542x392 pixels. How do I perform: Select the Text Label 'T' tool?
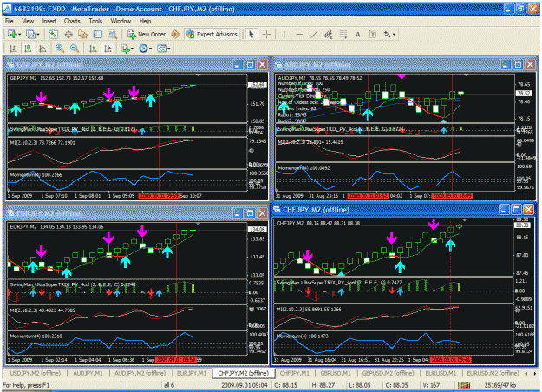[x=373, y=34]
